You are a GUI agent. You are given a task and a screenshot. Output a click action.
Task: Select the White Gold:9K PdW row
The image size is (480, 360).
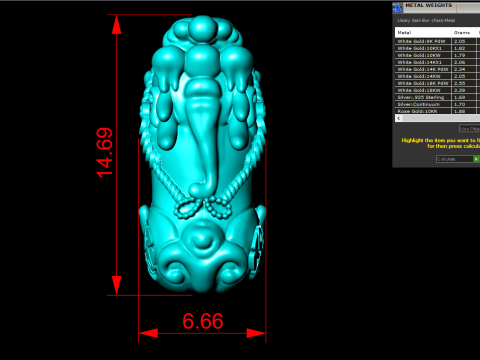click(x=437, y=41)
